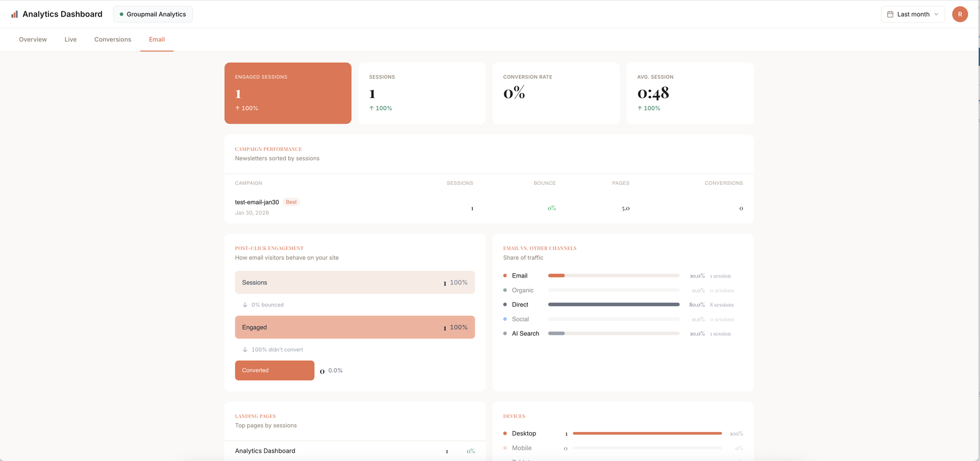The height and width of the screenshot is (461, 980).
Task: Click the Desktop device progress bar
Action: click(647, 433)
